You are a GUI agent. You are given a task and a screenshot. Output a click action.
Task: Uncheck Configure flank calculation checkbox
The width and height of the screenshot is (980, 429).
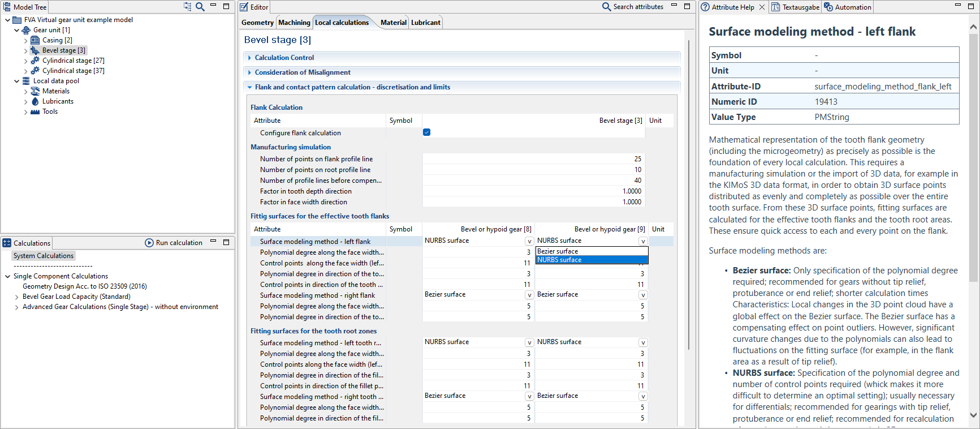tap(426, 132)
